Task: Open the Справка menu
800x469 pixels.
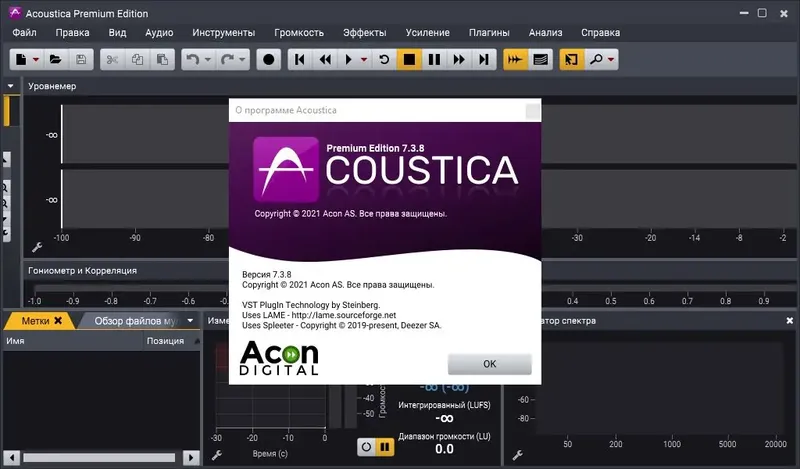Action: pos(601,33)
